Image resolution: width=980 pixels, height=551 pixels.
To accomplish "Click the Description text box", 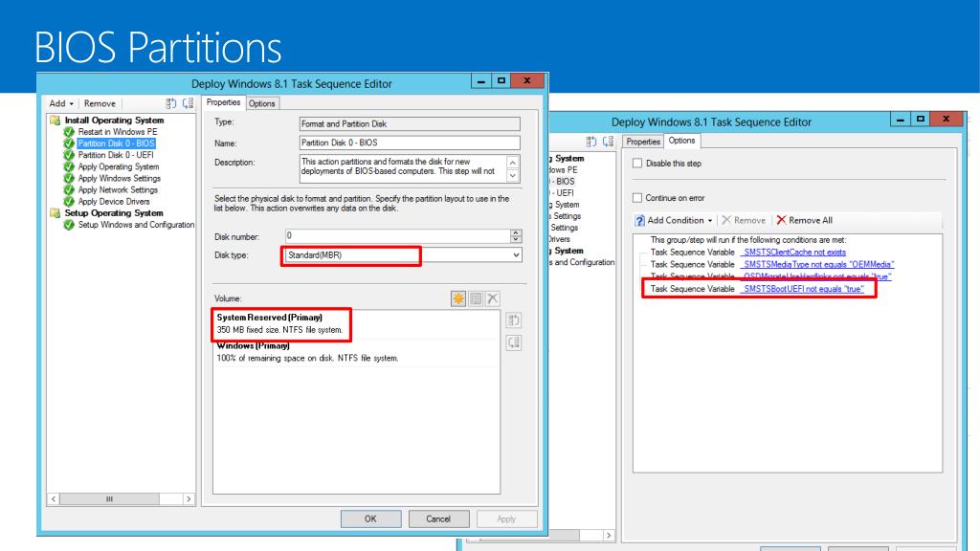I will pos(403,168).
